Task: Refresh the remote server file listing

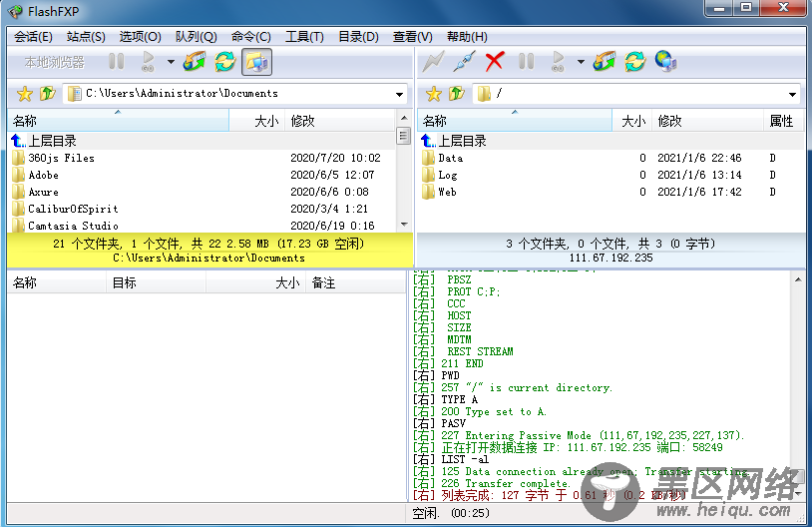Action: (x=634, y=62)
